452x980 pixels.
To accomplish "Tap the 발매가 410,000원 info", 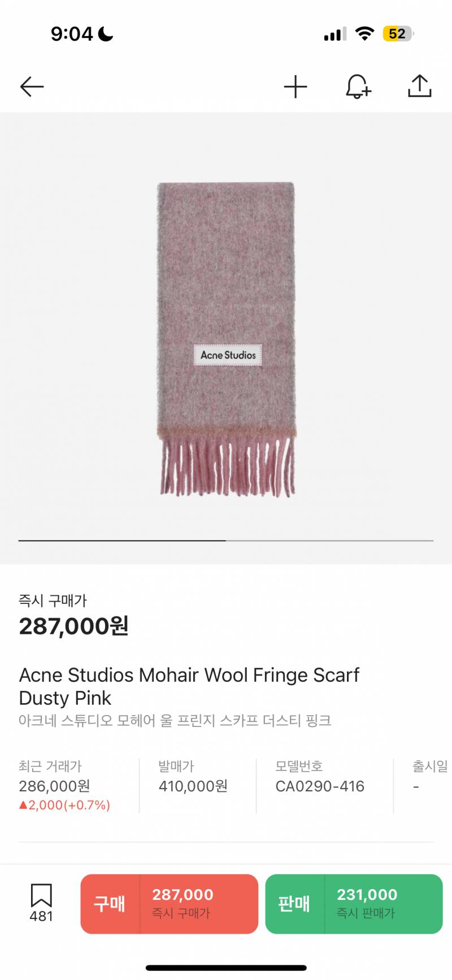I will tap(193, 777).
